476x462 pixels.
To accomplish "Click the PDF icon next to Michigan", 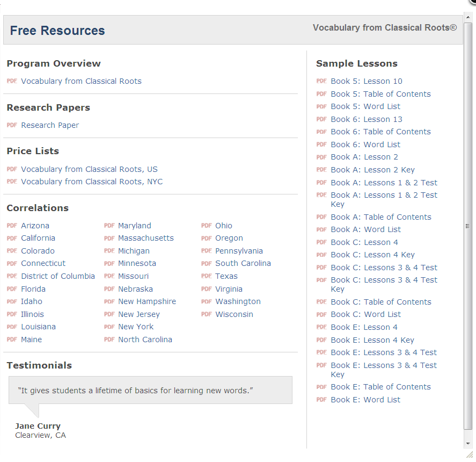I will 109,251.
